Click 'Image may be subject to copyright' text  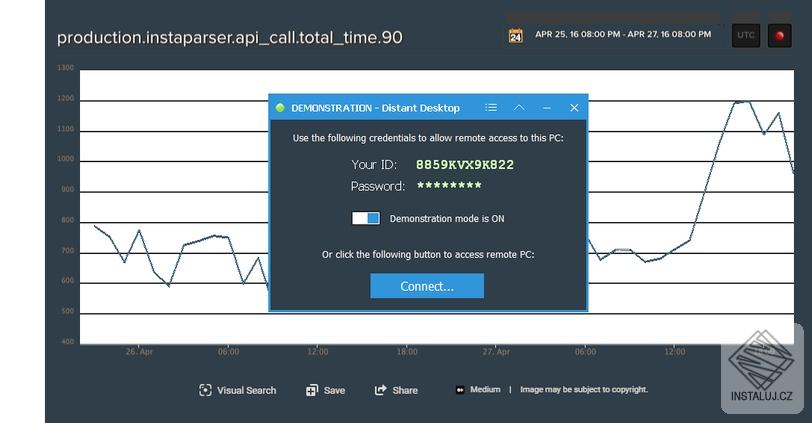click(584, 389)
